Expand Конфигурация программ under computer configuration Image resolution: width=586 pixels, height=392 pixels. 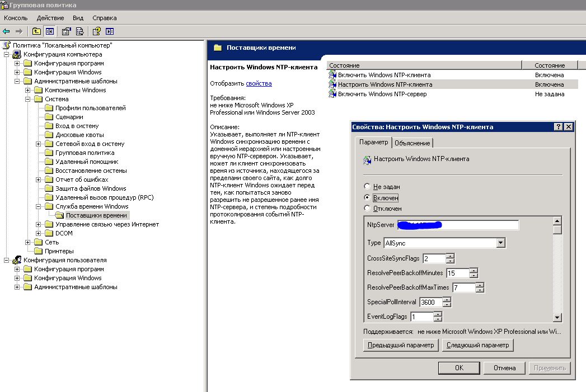pyautogui.click(x=17, y=63)
